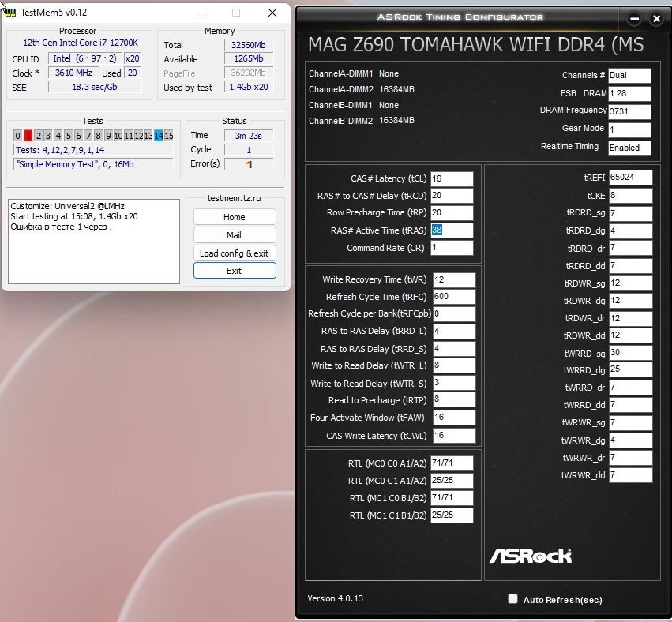The height and width of the screenshot is (622, 672).
Task: Click the Command Rate (CR) field
Action: pos(452,248)
